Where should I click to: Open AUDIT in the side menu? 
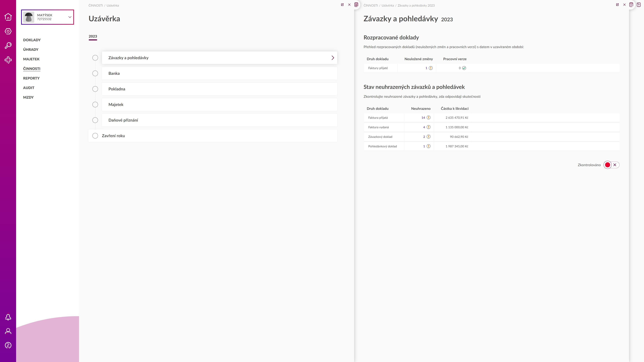pos(29,88)
